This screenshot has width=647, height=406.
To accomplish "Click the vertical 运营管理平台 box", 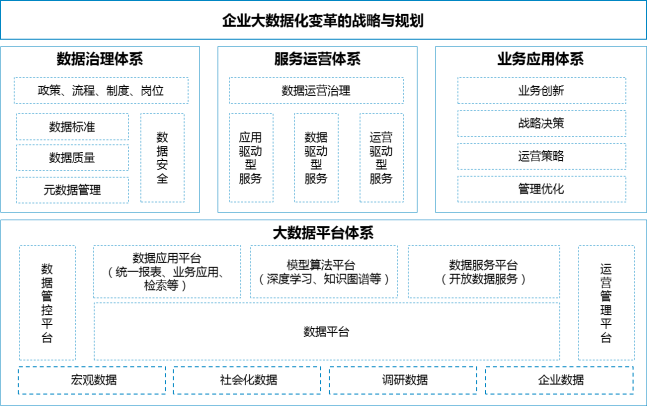I will point(606,303).
